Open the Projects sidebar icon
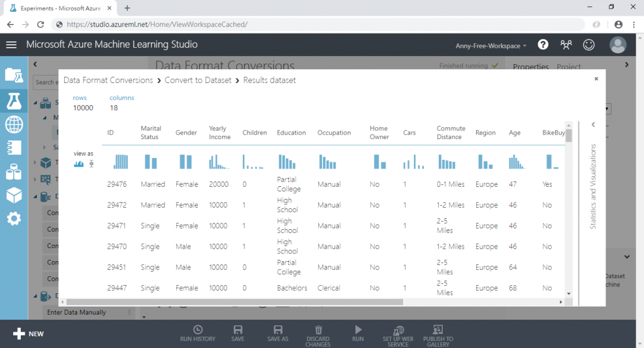Screen dimensions: 644x348 (14, 76)
